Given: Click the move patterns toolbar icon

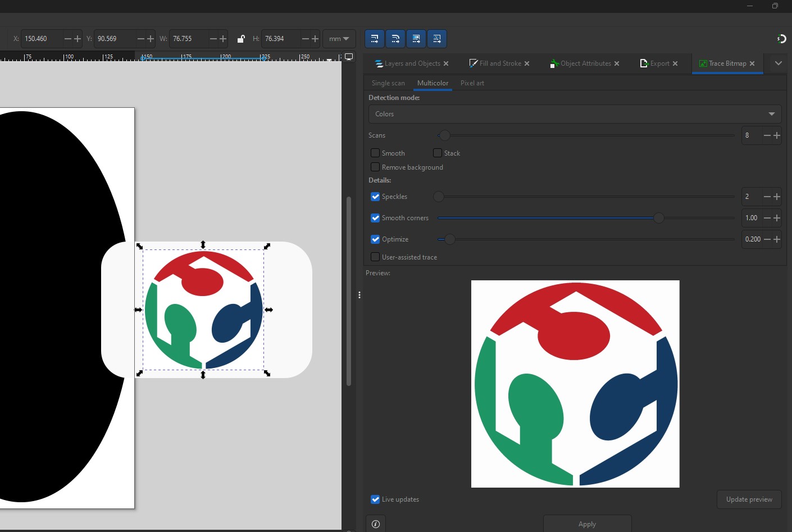Looking at the screenshot, I should (437, 39).
